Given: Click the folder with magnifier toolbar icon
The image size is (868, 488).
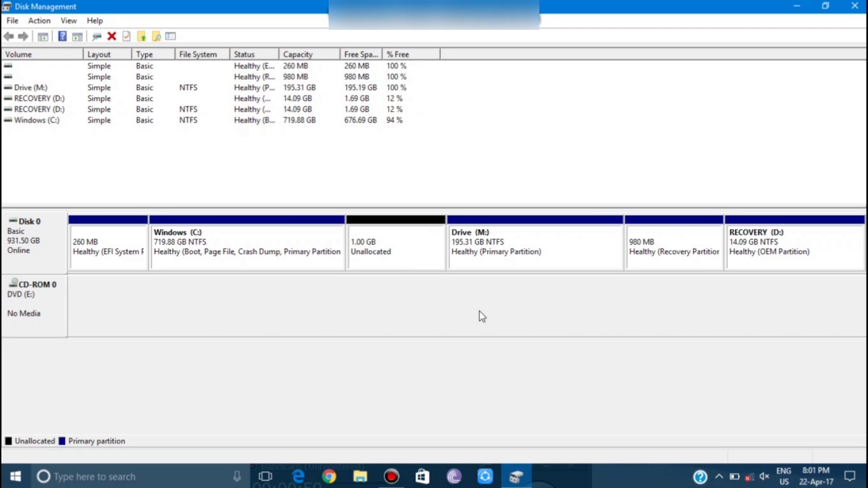Looking at the screenshot, I should tap(156, 37).
